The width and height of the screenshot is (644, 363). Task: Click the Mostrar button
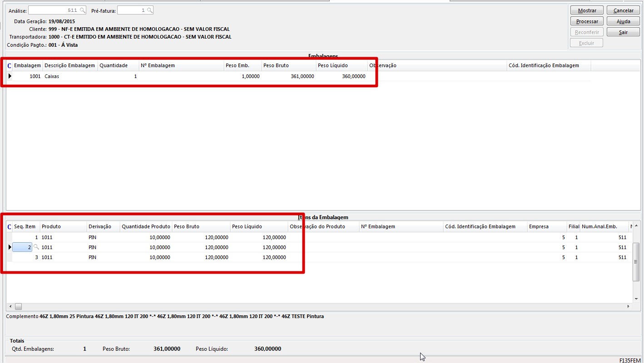point(587,10)
